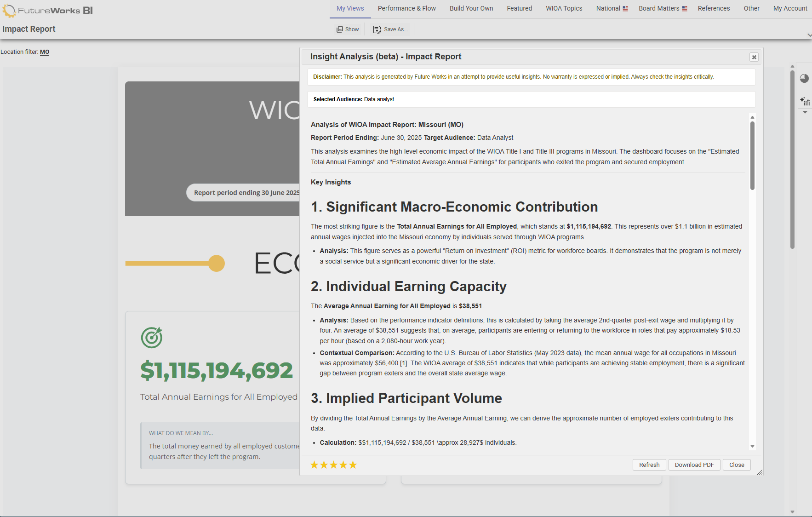Click the up arrow atop the right sidebar
Image resolution: width=812 pixels, height=517 pixels.
point(792,66)
